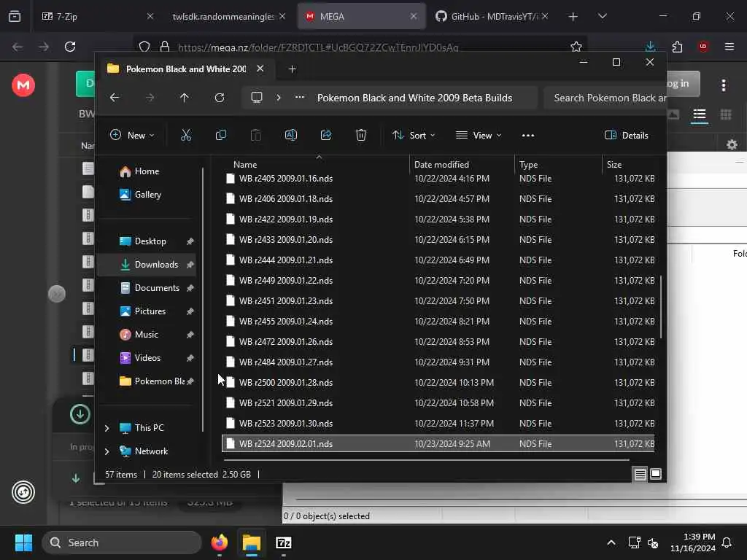The height and width of the screenshot is (560, 747).
Task: Click the Search Pokemon Black field
Action: point(605,98)
